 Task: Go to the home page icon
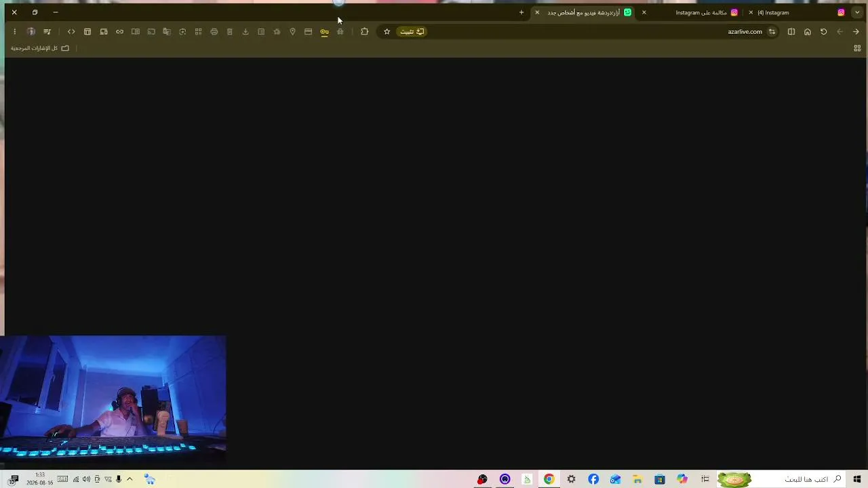click(807, 32)
